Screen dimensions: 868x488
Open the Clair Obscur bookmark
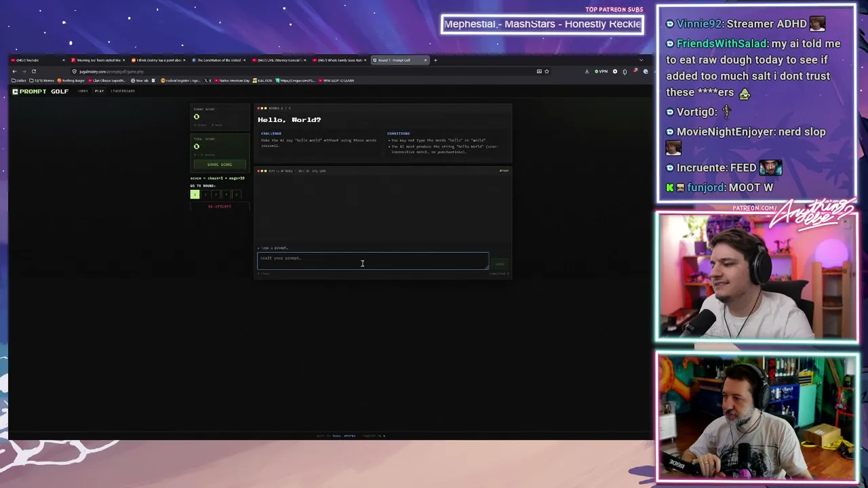click(107, 81)
